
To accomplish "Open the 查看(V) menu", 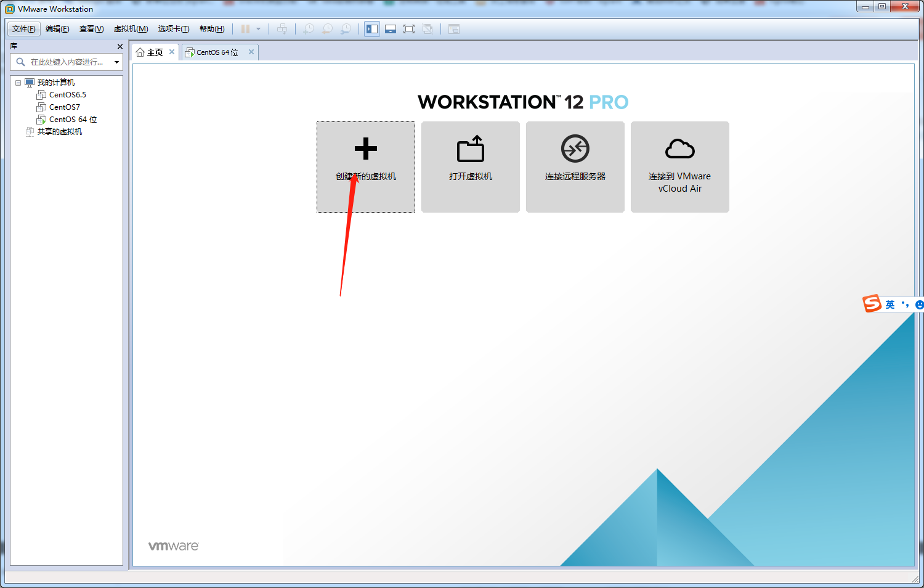I will click(91, 29).
